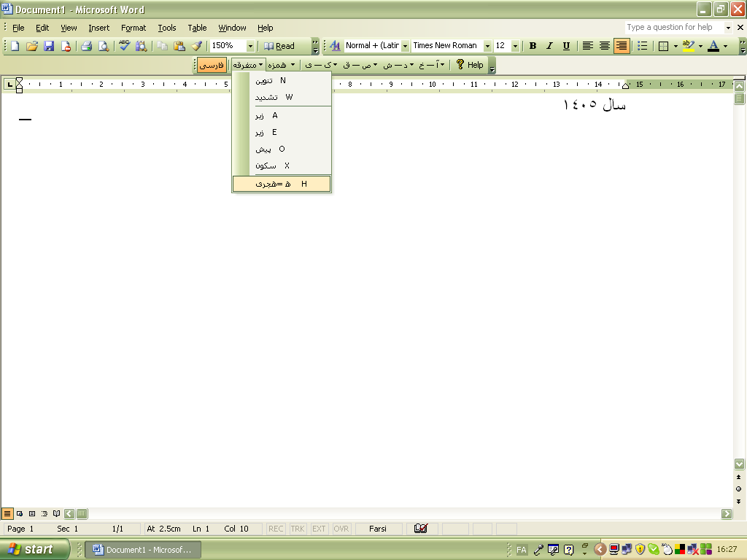Click the Outside Border icon
This screenshot has width=747, height=560.
tap(664, 46)
